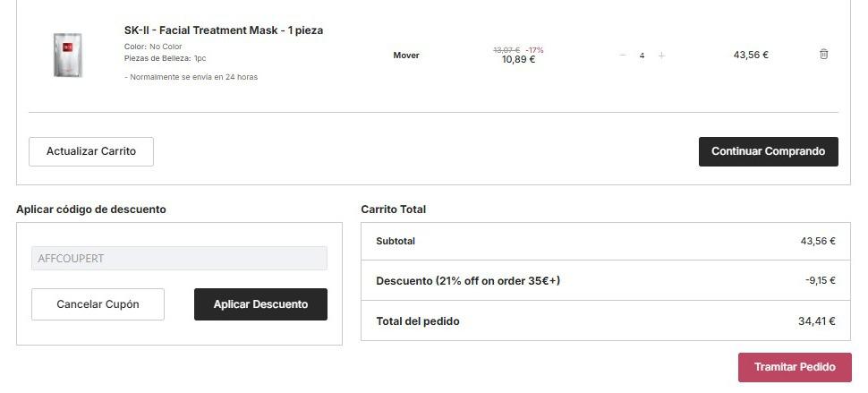Decrease quantity with the minus button

tap(623, 56)
